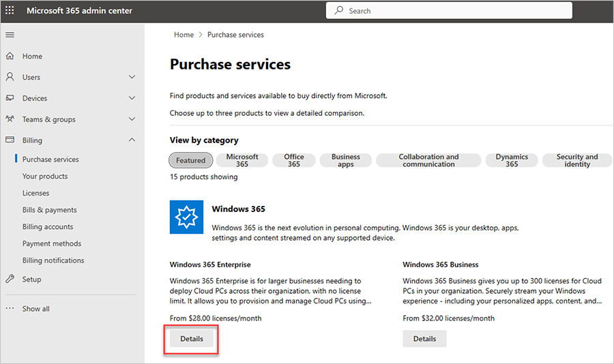Click the Home breadcrumb link
614x364 pixels.
184,35
